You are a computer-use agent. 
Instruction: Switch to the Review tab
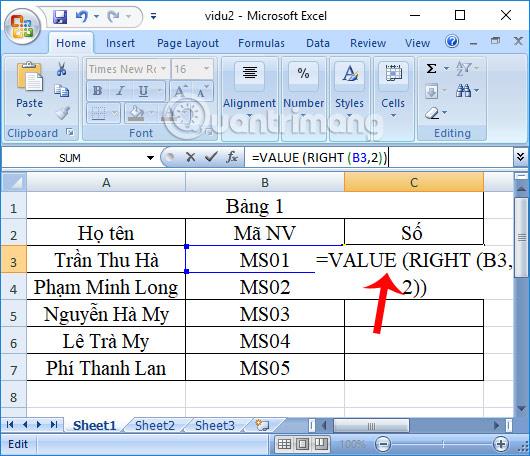point(368,43)
